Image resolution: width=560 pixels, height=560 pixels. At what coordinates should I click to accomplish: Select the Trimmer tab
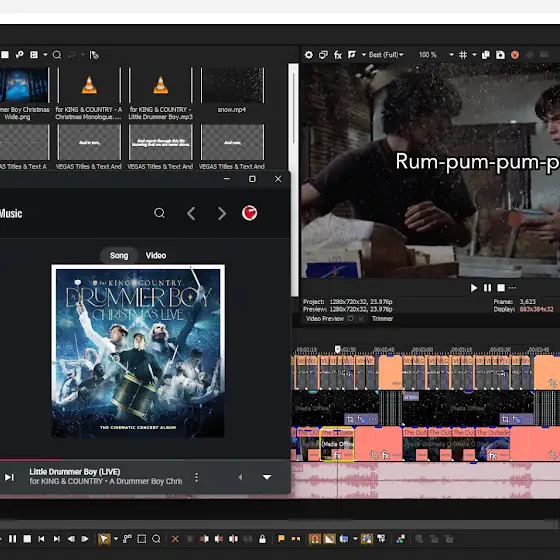(382, 319)
